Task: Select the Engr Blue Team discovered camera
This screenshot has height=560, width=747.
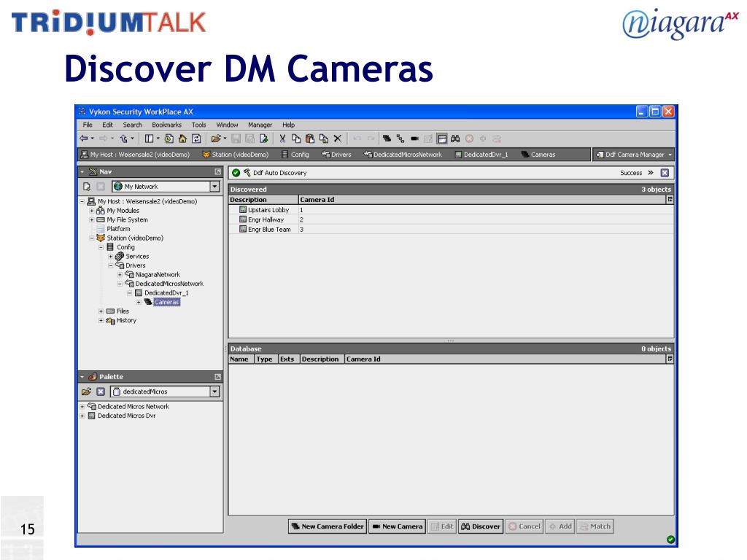Action: pos(451,230)
